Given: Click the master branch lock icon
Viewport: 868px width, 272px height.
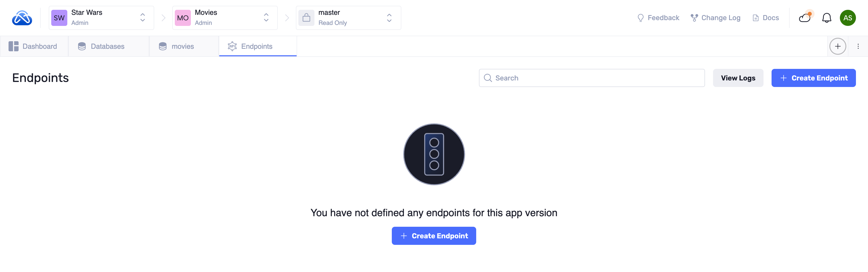Looking at the screenshot, I should pos(306,18).
